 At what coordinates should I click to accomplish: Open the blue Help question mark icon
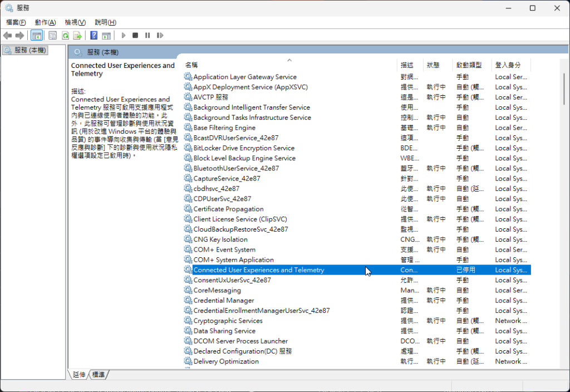tap(94, 36)
